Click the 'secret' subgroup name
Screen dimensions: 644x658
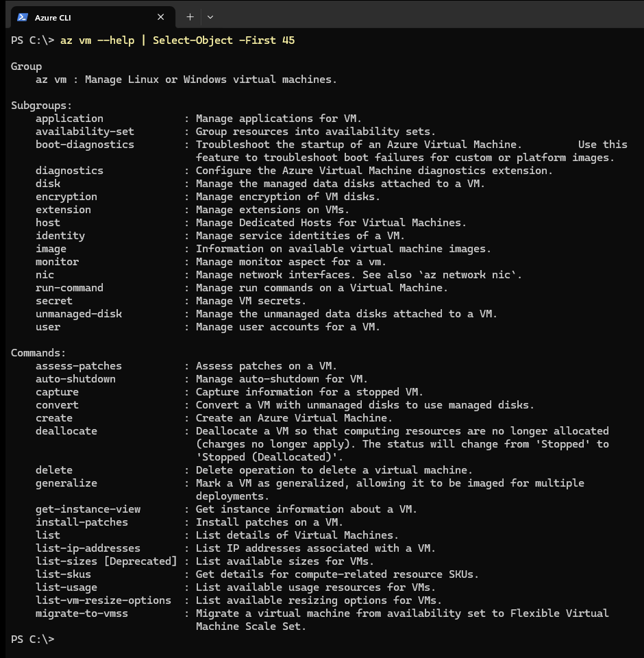coord(54,301)
